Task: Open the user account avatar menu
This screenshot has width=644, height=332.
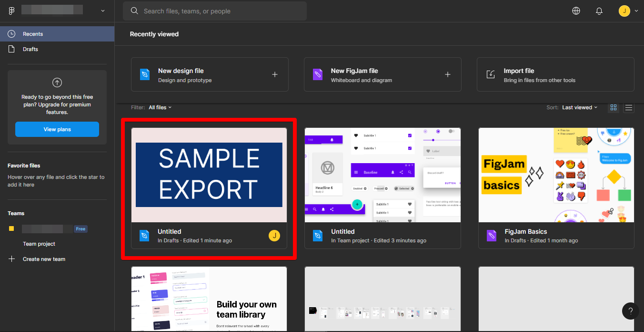Action: pos(624,11)
